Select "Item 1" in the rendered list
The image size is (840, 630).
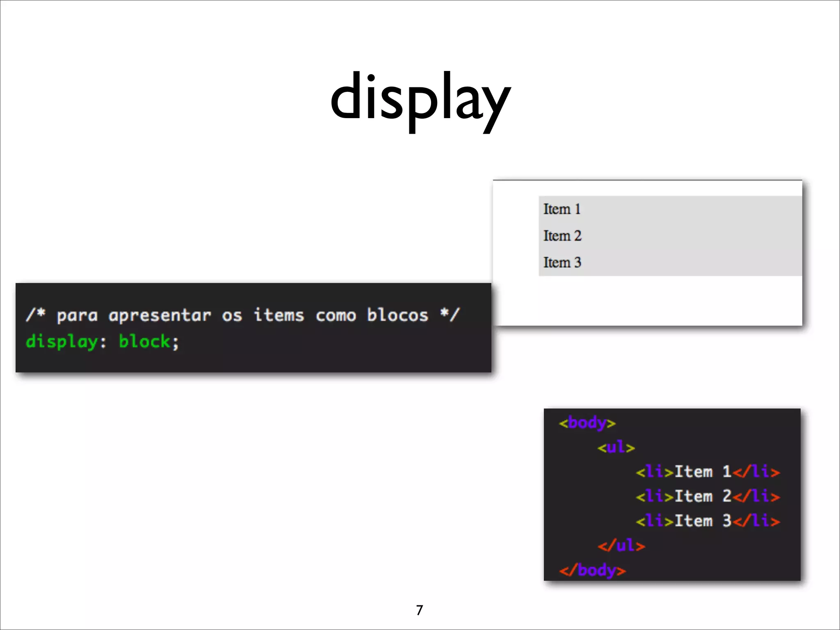click(562, 209)
